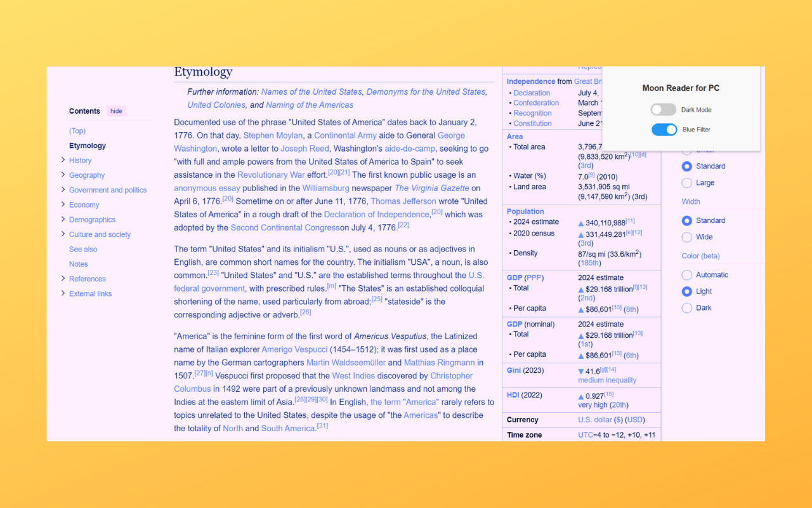812x508 pixels.
Task: Follow the Declaration of Independence link
Action: (376, 214)
